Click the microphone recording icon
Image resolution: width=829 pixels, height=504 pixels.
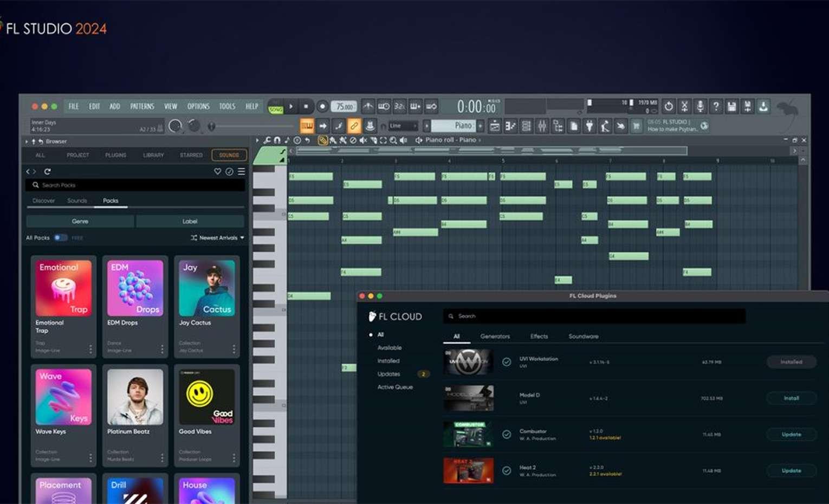click(x=700, y=106)
